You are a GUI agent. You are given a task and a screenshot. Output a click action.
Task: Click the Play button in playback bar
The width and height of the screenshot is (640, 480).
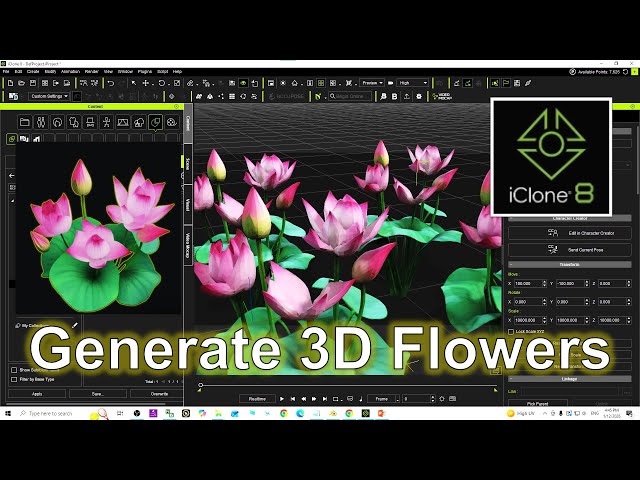[x=282, y=399]
